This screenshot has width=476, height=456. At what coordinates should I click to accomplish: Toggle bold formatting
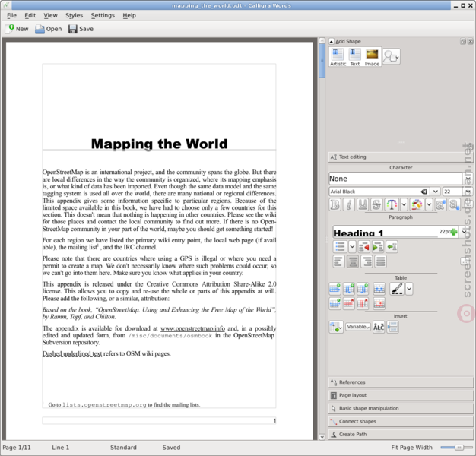click(335, 204)
